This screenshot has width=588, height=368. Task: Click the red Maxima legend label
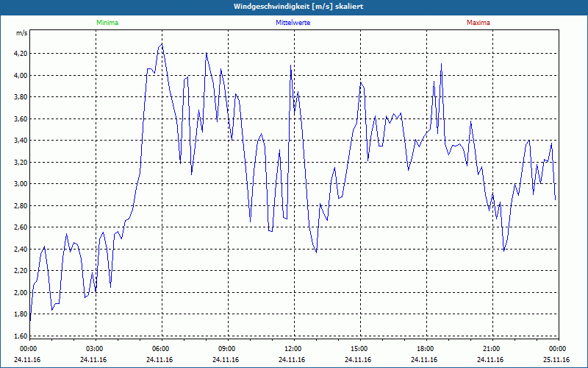[x=478, y=23]
